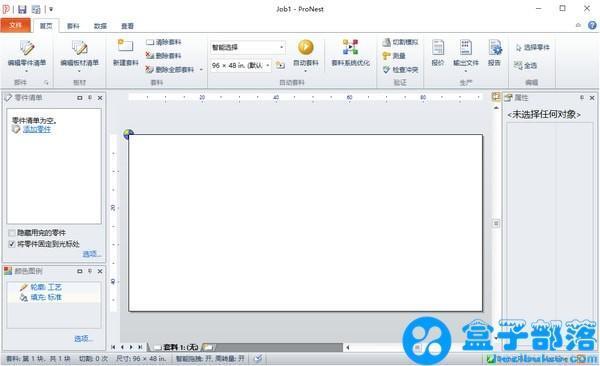Viewport: 600px width, 366px height.
Task: Click the Profile: Process (轮廓: 工艺) link
Action: (46, 287)
